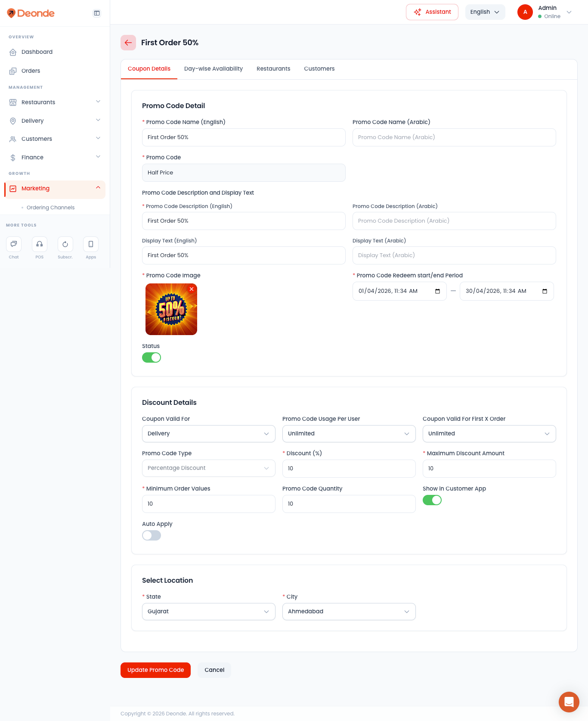Open start date calendar picker icon
The height and width of the screenshot is (721, 588).
(x=437, y=291)
